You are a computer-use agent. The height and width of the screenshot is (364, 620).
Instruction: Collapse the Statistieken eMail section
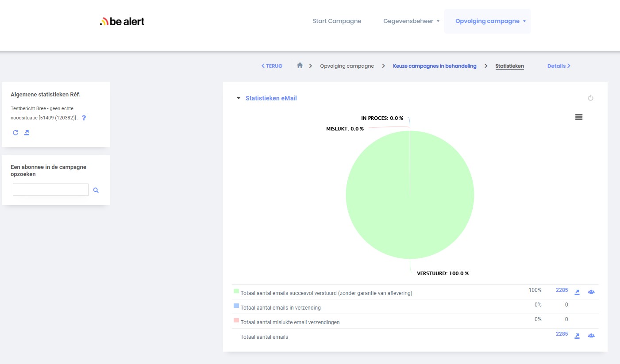pyautogui.click(x=239, y=98)
